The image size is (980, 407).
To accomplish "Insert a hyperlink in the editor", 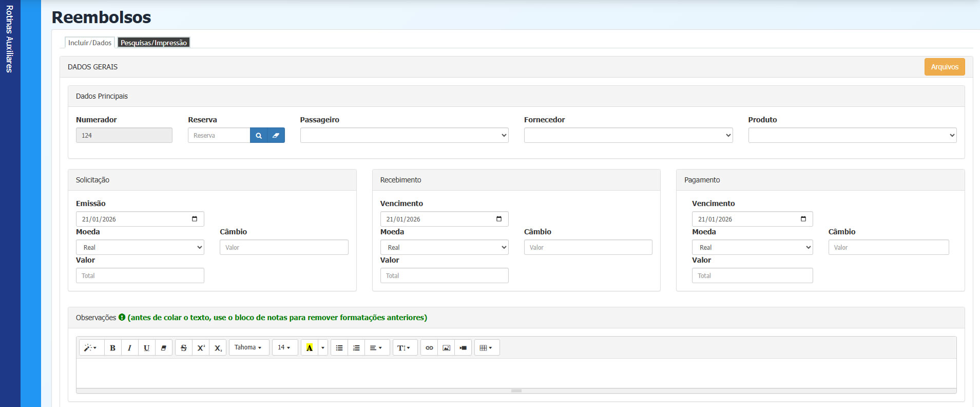I will pyautogui.click(x=429, y=348).
